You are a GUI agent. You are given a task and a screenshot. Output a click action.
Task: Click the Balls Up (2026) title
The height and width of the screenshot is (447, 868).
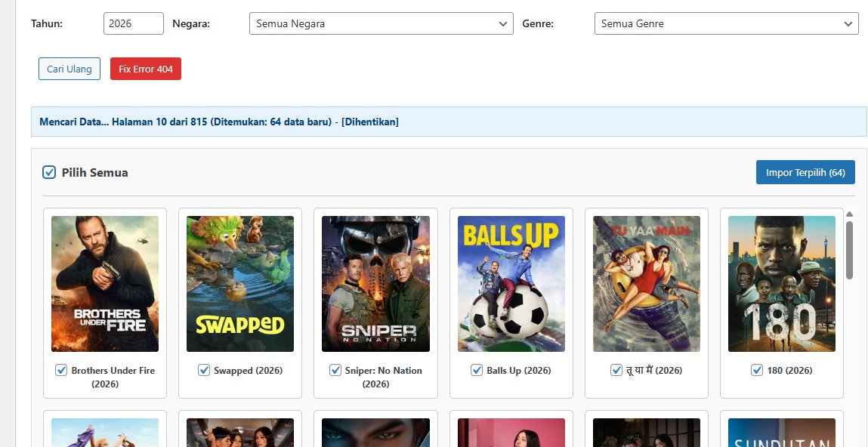[519, 371]
